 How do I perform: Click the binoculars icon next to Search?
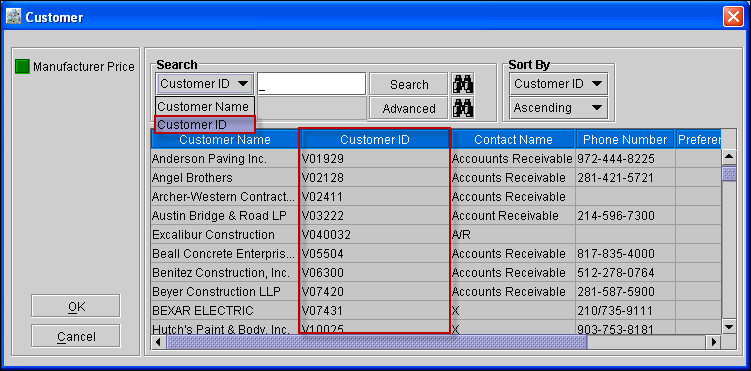[x=463, y=84]
